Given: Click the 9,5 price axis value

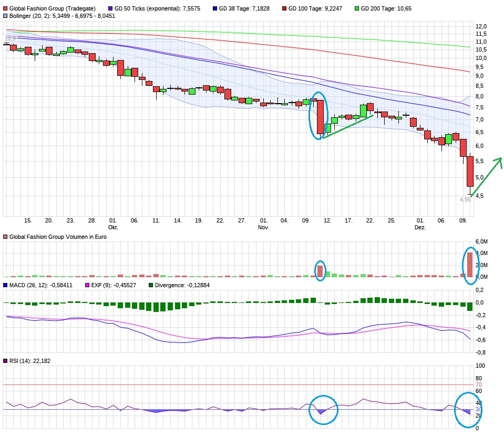Looking at the screenshot, I should (479, 67).
